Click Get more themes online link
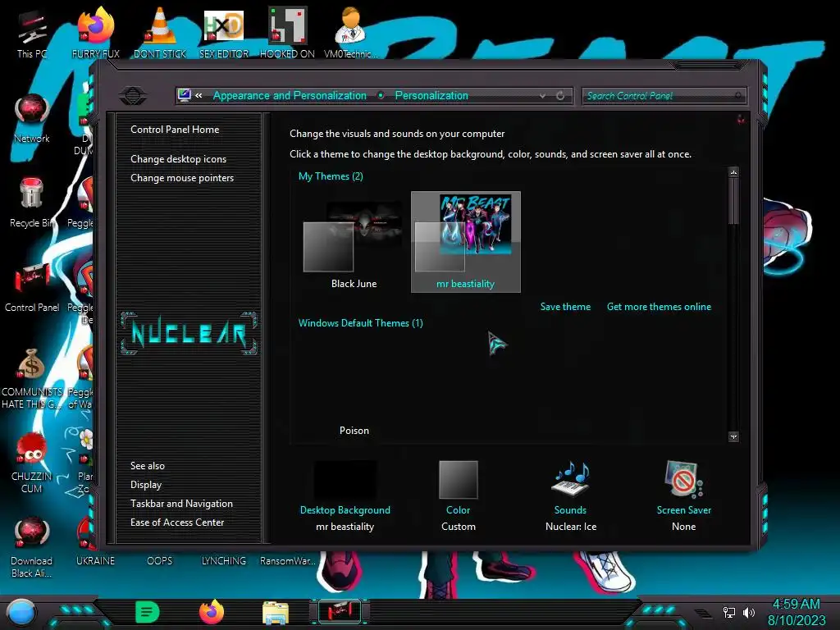Image resolution: width=840 pixels, height=630 pixels. coord(659,307)
